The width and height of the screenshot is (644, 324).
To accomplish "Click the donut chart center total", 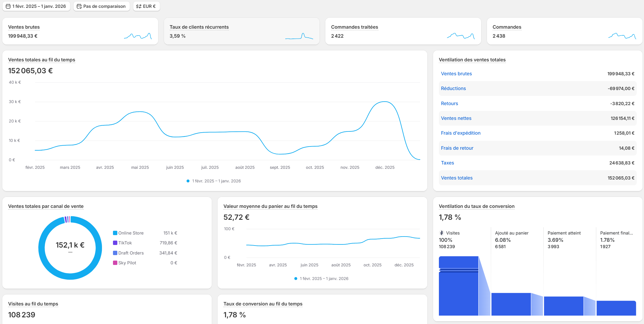I will [70, 245].
